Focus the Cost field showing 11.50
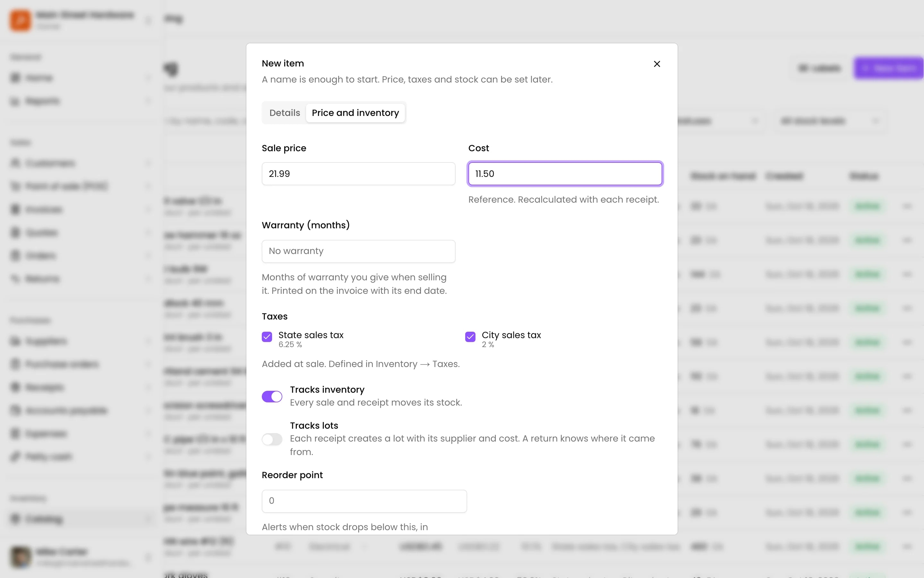The height and width of the screenshot is (578, 924). 565,174
